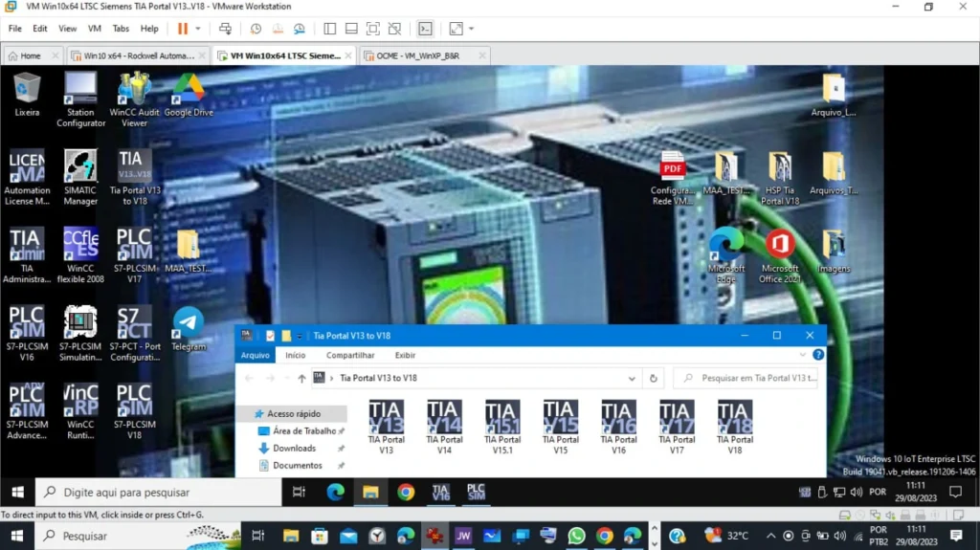
Task: Click Explorer refresh button
Action: click(x=653, y=378)
